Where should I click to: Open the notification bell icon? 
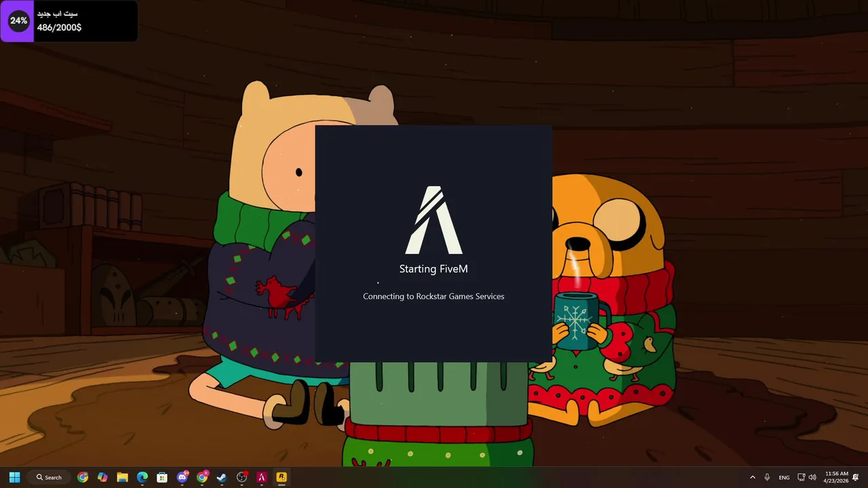856,477
